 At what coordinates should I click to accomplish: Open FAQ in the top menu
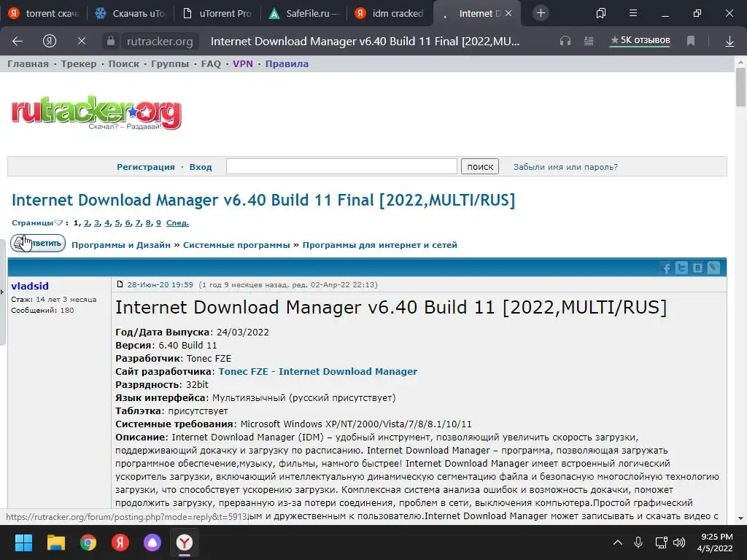coord(211,64)
